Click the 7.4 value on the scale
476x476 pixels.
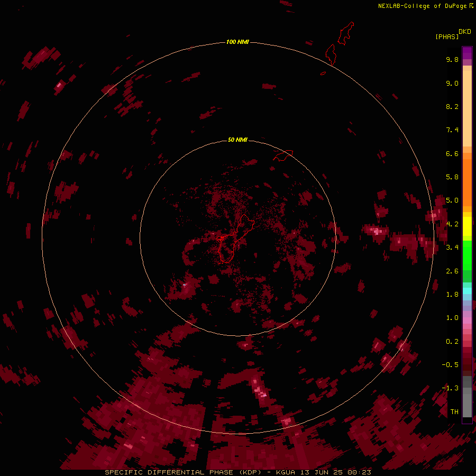(x=452, y=130)
